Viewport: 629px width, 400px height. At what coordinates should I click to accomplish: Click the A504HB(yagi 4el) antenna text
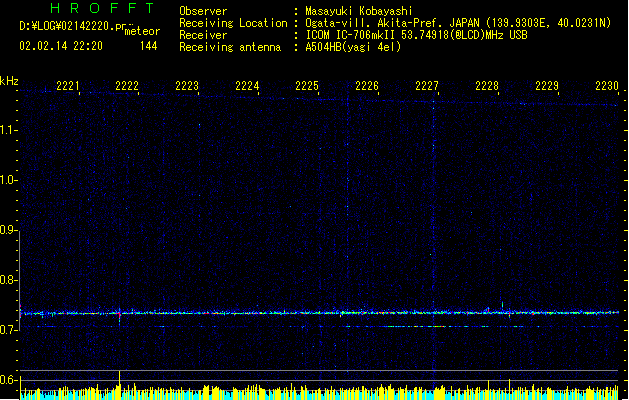(x=353, y=47)
